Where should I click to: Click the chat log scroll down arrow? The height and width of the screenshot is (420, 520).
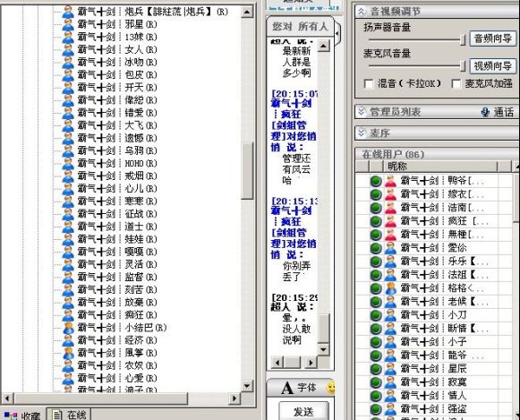tap(323, 349)
